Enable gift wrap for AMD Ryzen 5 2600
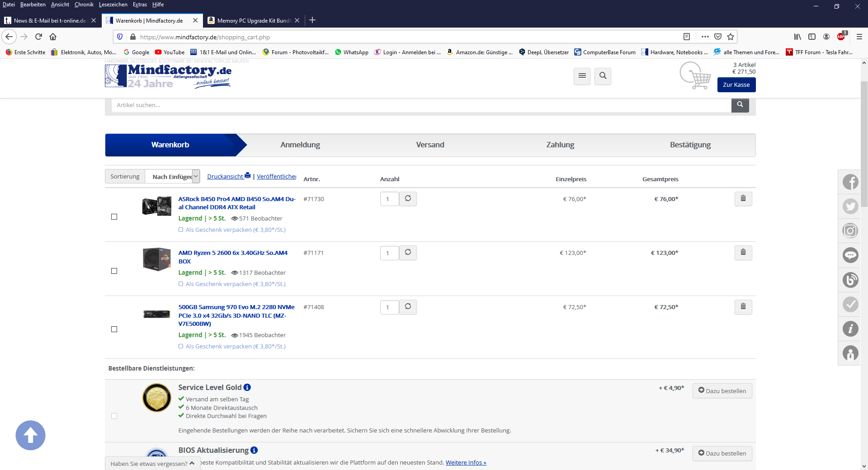The image size is (868, 470). [x=181, y=284]
